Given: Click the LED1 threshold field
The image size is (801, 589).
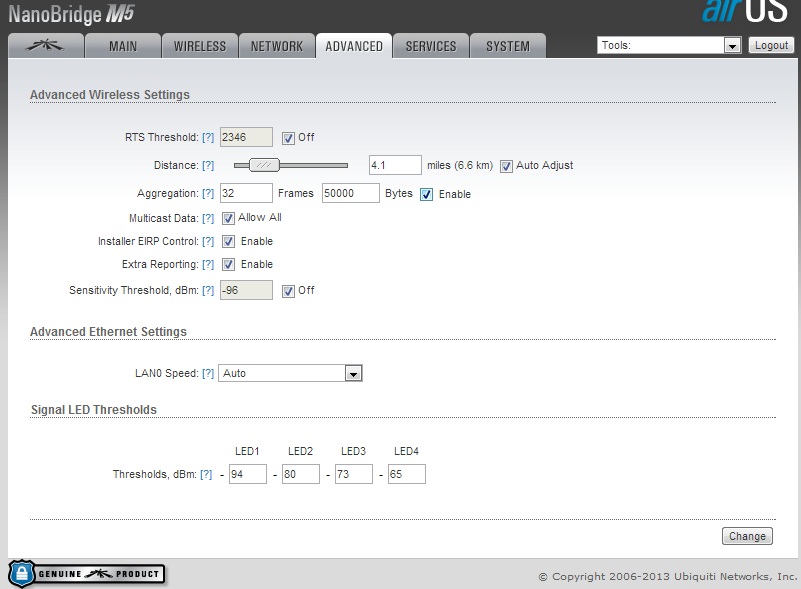Looking at the screenshot, I should (248, 474).
